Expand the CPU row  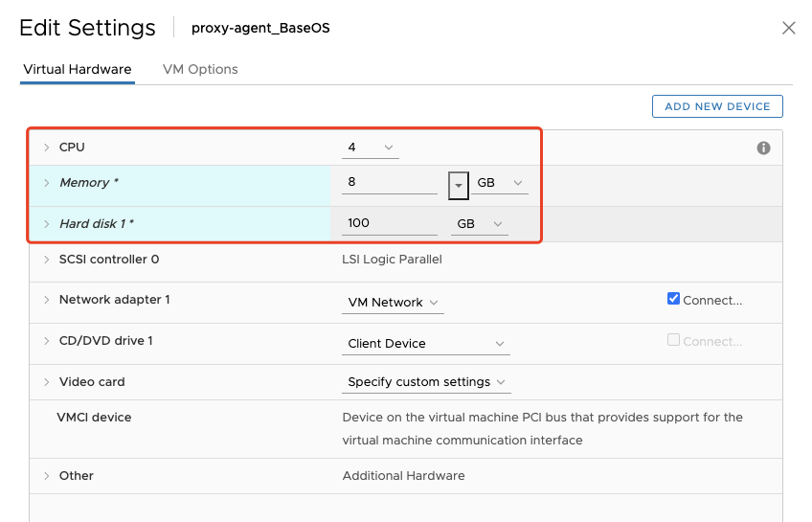pos(46,148)
